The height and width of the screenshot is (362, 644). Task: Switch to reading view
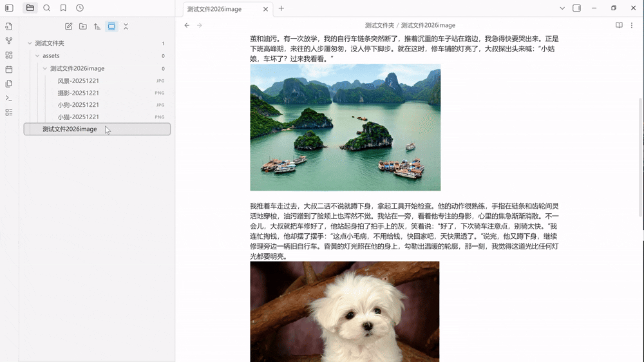point(619,25)
